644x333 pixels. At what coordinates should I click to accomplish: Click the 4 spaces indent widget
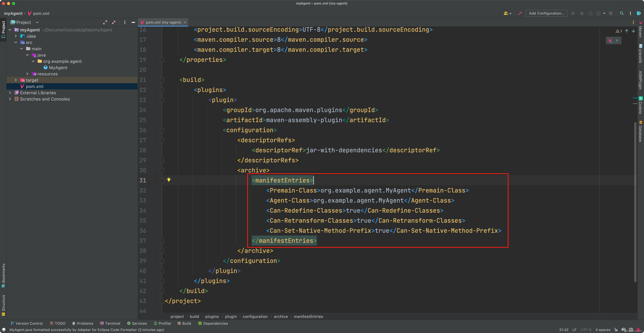[603, 330]
